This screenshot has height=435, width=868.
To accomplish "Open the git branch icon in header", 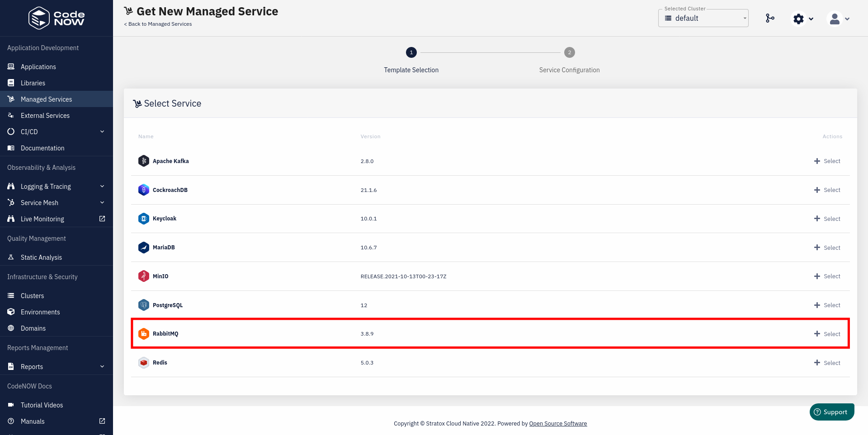I will pos(770,18).
